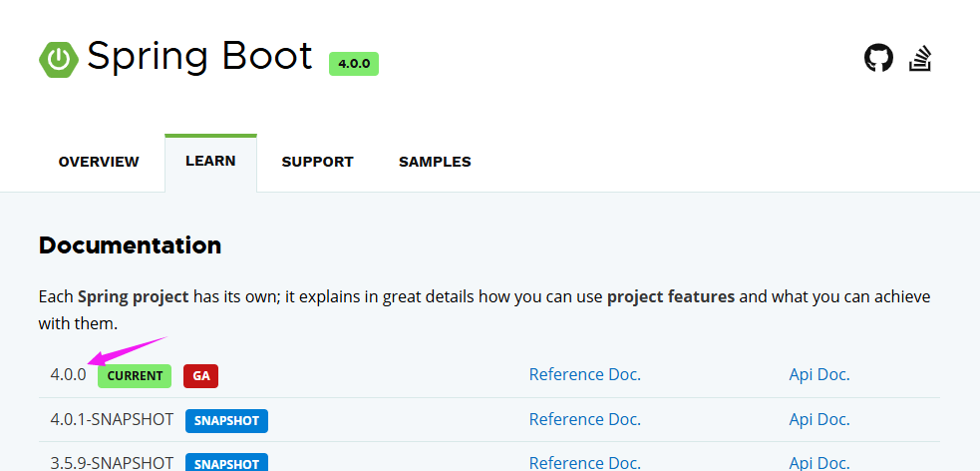Select the Learn tab

[x=210, y=162]
